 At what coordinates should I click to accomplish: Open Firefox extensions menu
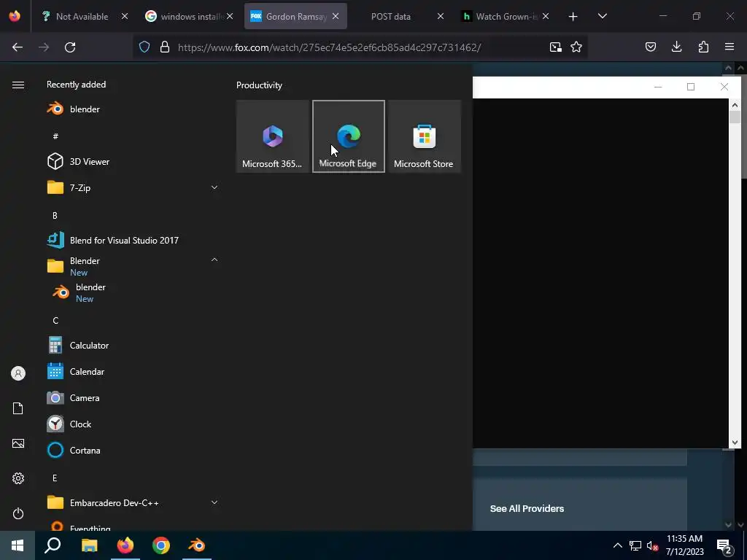click(703, 47)
